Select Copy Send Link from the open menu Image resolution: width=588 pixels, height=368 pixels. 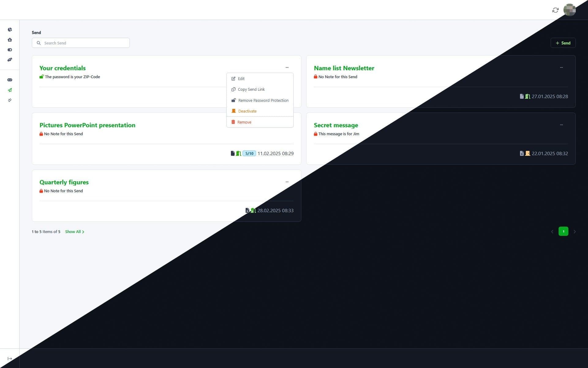click(251, 89)
